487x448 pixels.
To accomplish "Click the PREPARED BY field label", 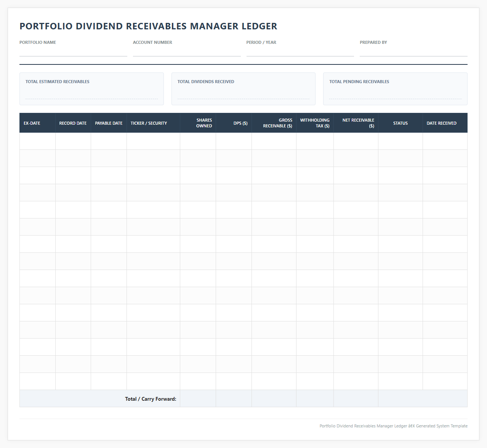I will click(x=373, y=42).
